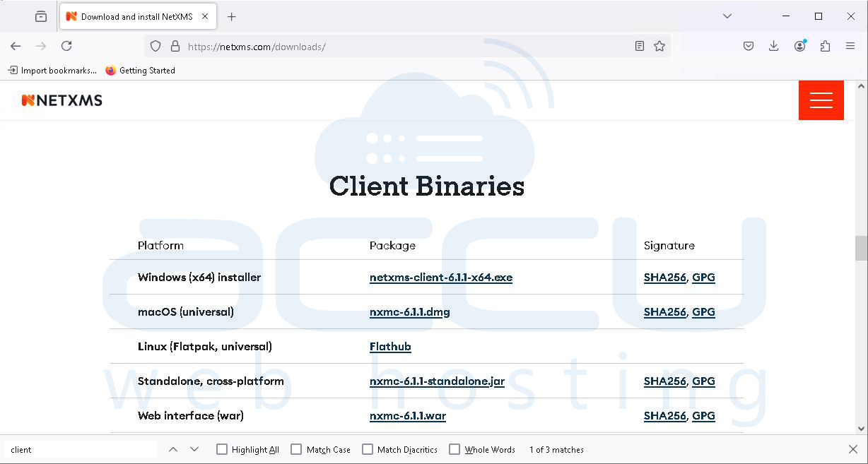Click the 'Windows (x64) installer' platform text
868x464 pixels.
point(199,278)
